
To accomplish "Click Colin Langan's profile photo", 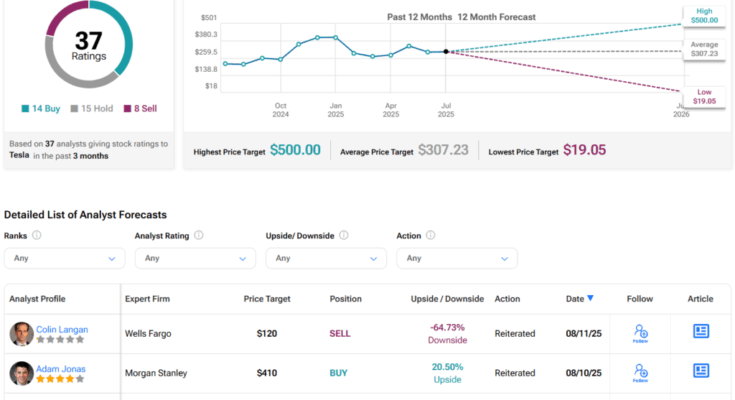I will click(x=21, y=333).
